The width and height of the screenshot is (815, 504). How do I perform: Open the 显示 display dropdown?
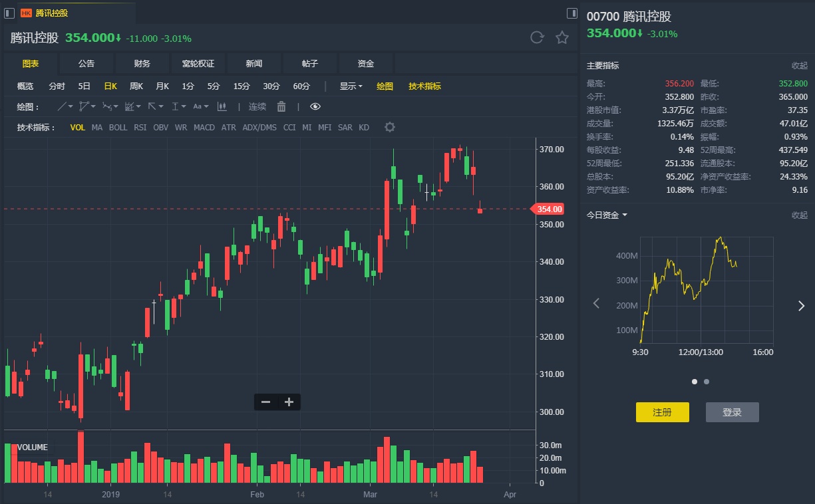pos(351,86)
